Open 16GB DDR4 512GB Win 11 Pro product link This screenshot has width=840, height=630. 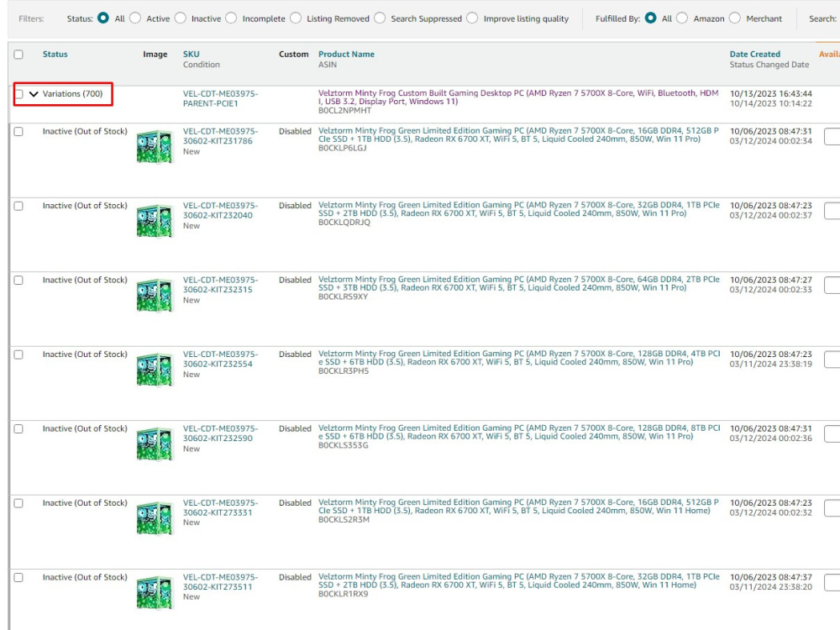click(518, 134)
